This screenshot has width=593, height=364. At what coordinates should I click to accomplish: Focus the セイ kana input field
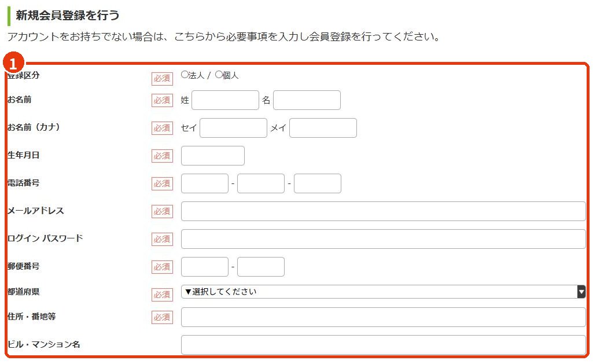point(233,128)
